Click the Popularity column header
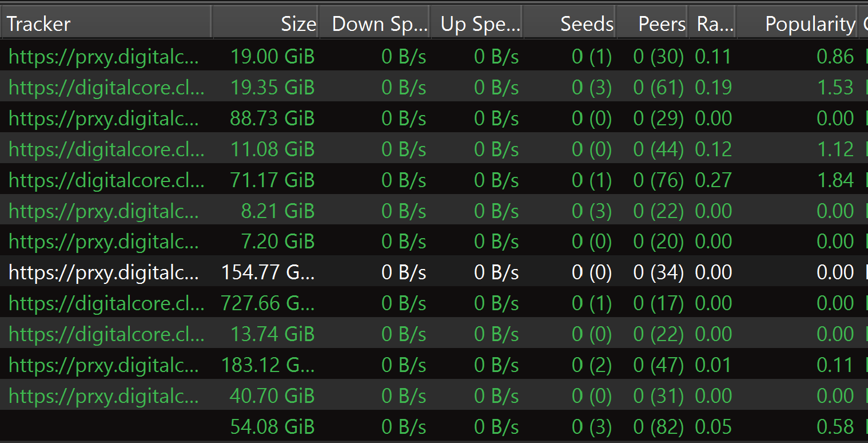This screenshot has height=443, width=868. coord(797,23)
